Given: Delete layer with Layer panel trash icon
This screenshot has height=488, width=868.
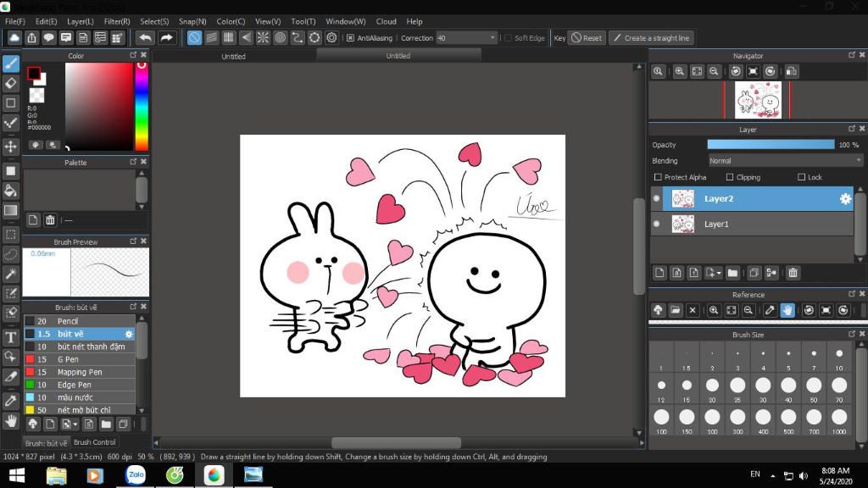Looking at the screenshot, I should click(793, 273).
